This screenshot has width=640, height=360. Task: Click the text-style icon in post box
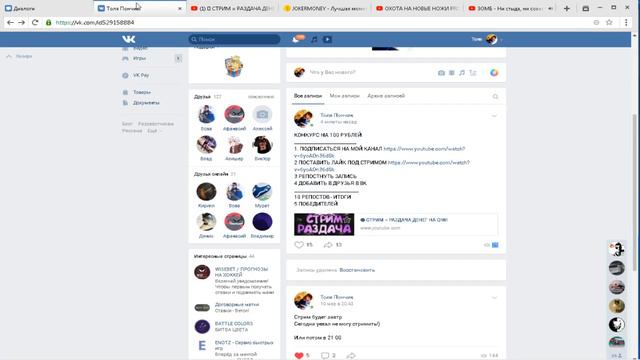473,73
